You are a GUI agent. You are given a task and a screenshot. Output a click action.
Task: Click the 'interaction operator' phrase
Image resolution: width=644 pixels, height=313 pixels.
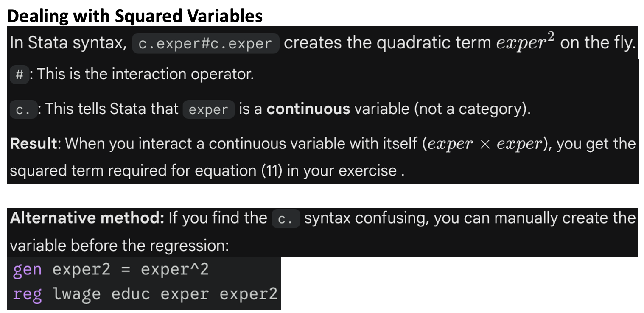(x=182, y=75)
